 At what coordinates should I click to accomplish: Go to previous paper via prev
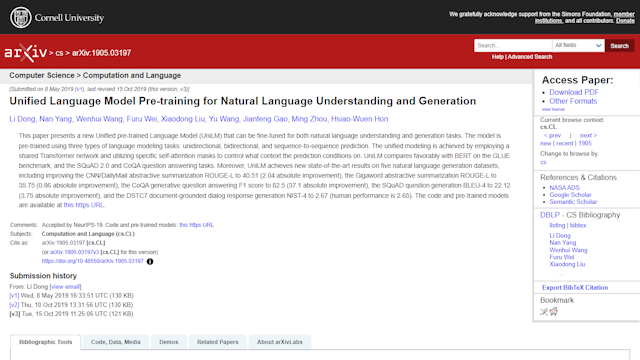(x=553, y=136)
